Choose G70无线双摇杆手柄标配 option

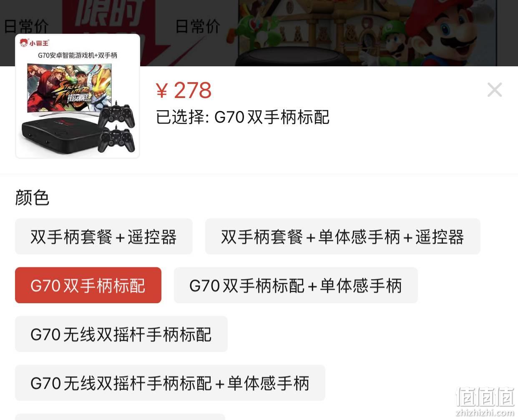click(121, 334)
